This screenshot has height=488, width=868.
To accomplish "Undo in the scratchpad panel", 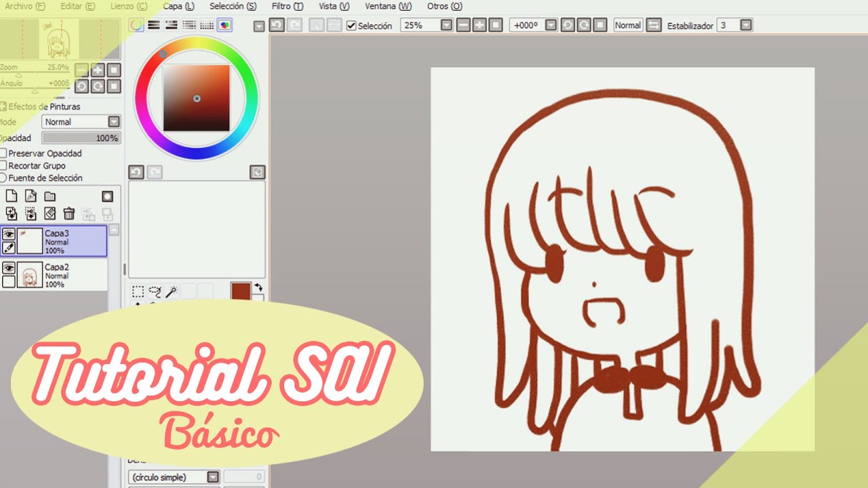I will pyautogui.click(x=136, y=172).
